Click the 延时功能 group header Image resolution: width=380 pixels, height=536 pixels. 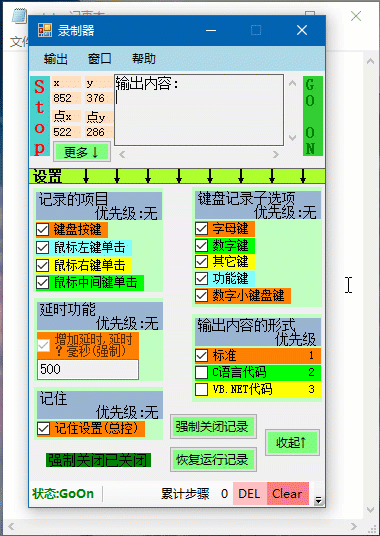click(100, 316)
